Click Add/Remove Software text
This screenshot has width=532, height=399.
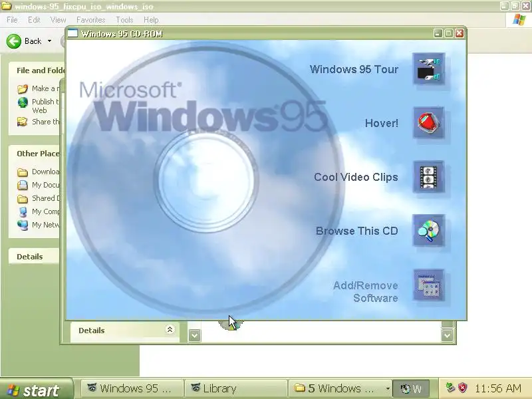click(x=365, y=291)
